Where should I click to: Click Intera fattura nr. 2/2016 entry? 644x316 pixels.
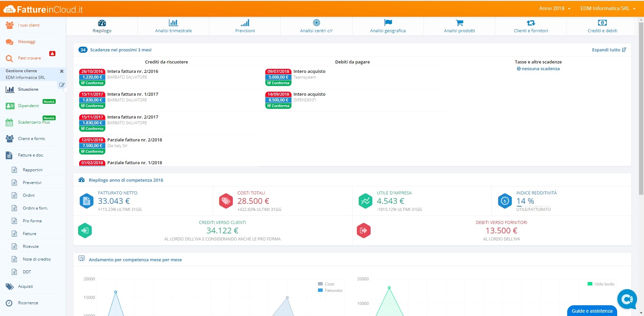coord(133,71)
